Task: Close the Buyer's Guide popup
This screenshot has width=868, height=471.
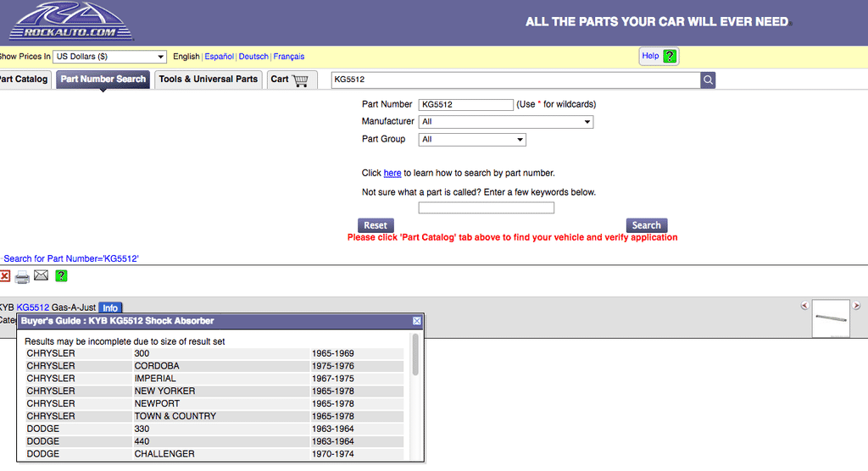Action: tap(416, 321)
